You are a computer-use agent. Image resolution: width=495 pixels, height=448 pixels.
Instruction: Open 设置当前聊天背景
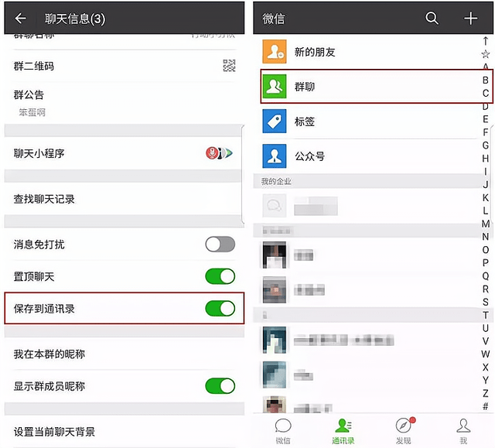tap(125, 431)
